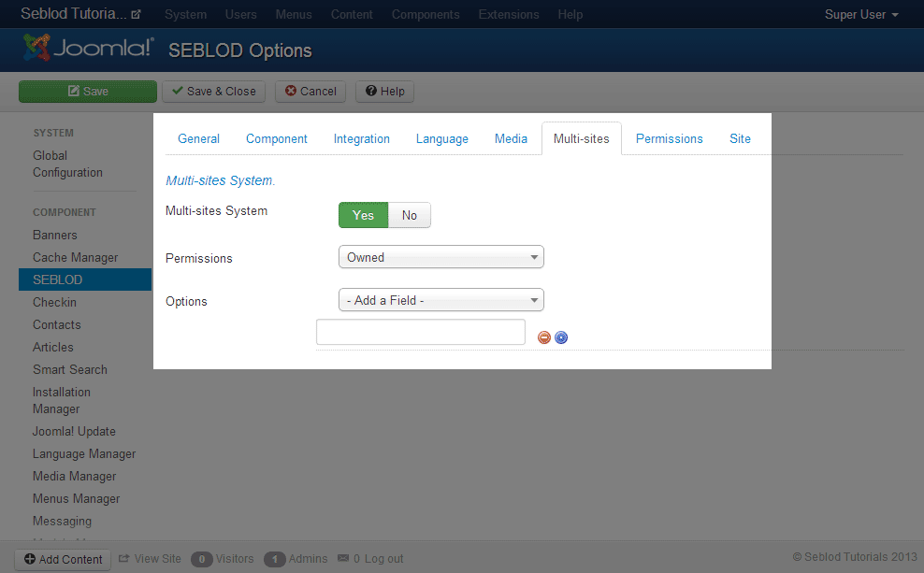Switch to the Integration tab
This screenshot has width=924, height=573.
click(362, 139)
